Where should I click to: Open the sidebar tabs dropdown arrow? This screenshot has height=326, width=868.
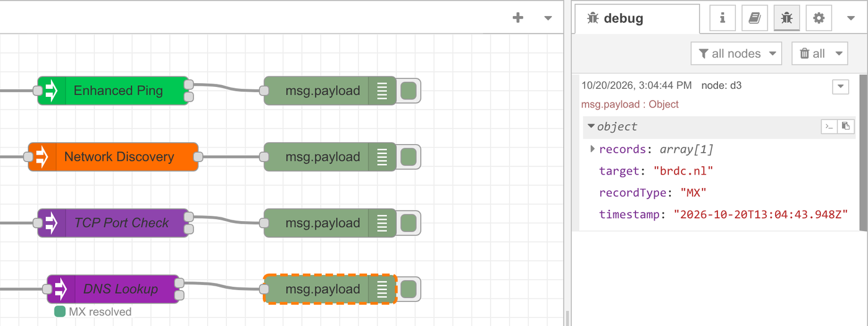coord(851,18)
